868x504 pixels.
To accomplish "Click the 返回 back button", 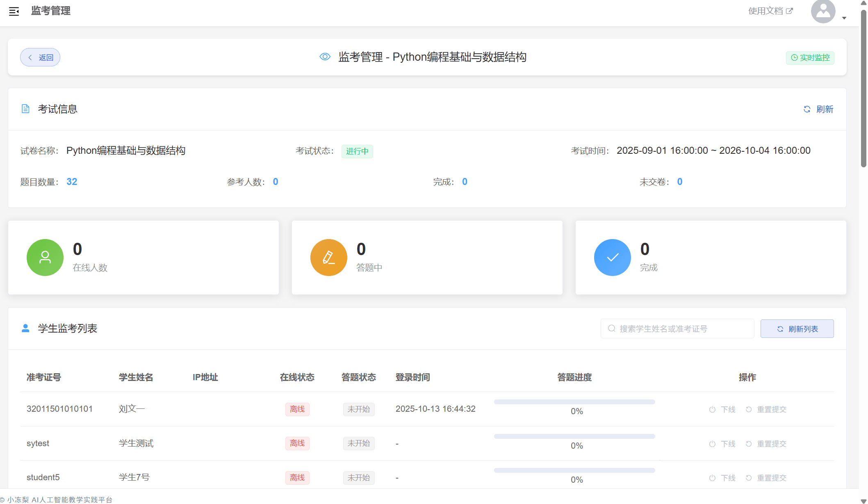I will 40,57.
